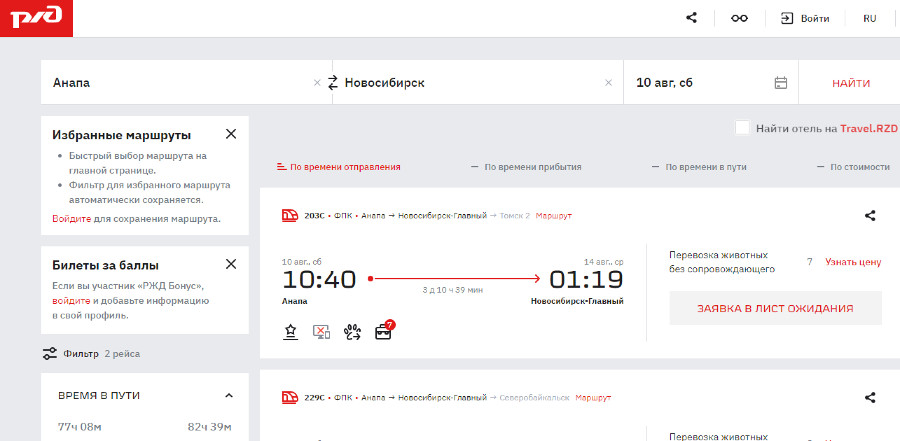Click ЗАЯВКА В ЛИСТ ОЖИДАНИЯ button

(x=775, y=308)
